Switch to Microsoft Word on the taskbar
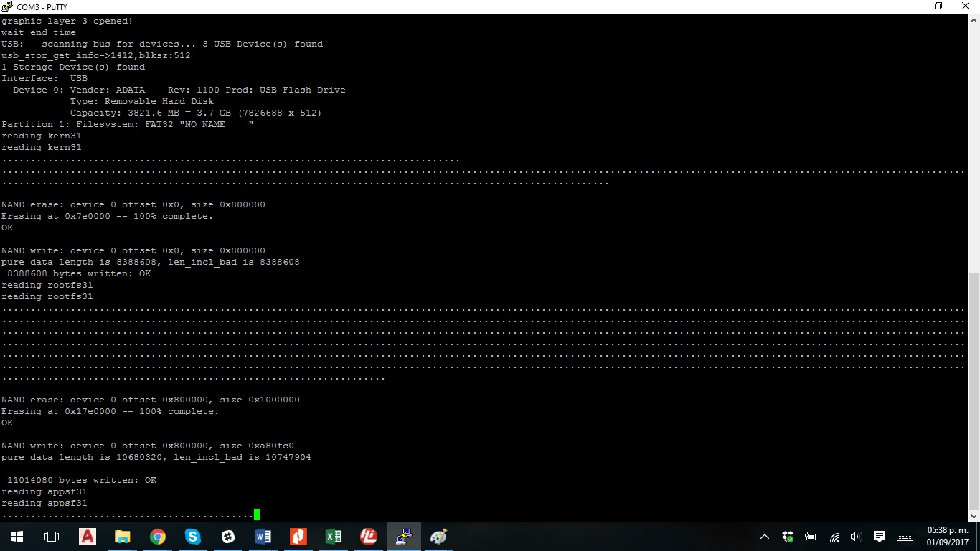The width and height of the screenshot is (980, 551). click(x=263, y=537)
